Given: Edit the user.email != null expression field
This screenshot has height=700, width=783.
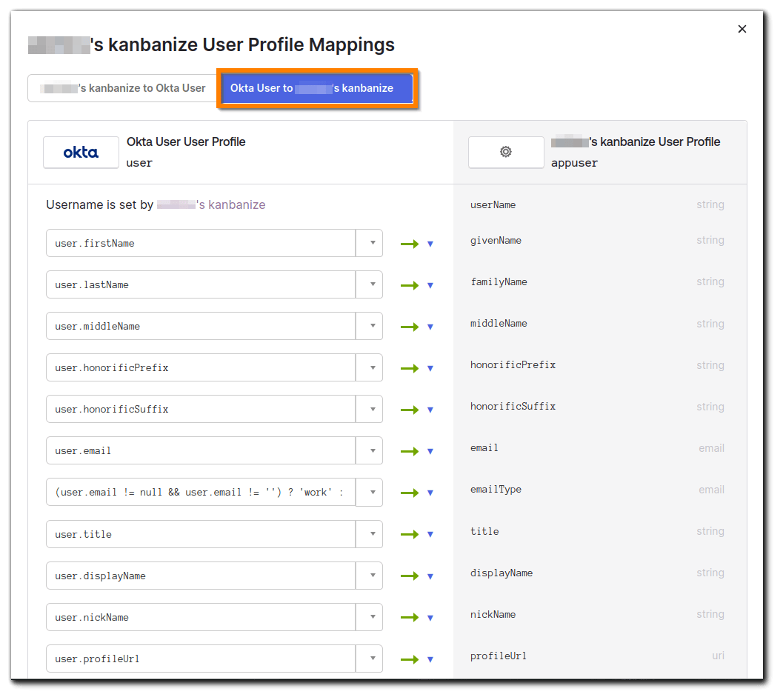Looking at the screenshot, I should pos(201,493).
